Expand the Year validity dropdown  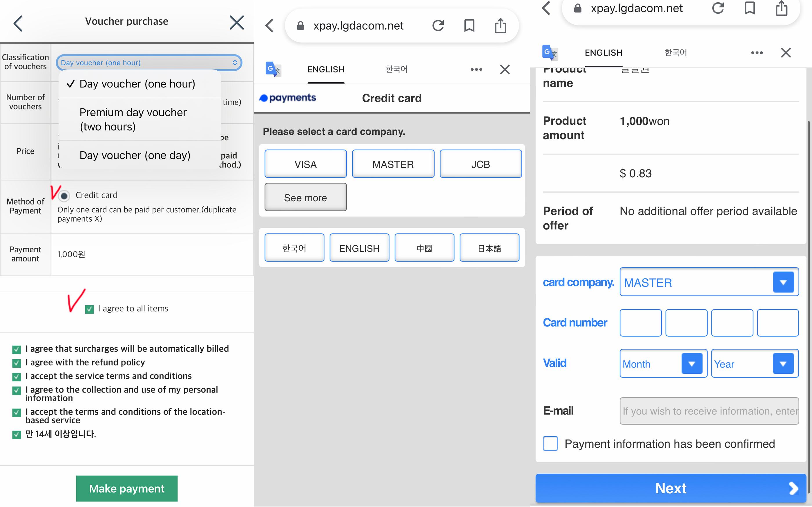(754, 364)
